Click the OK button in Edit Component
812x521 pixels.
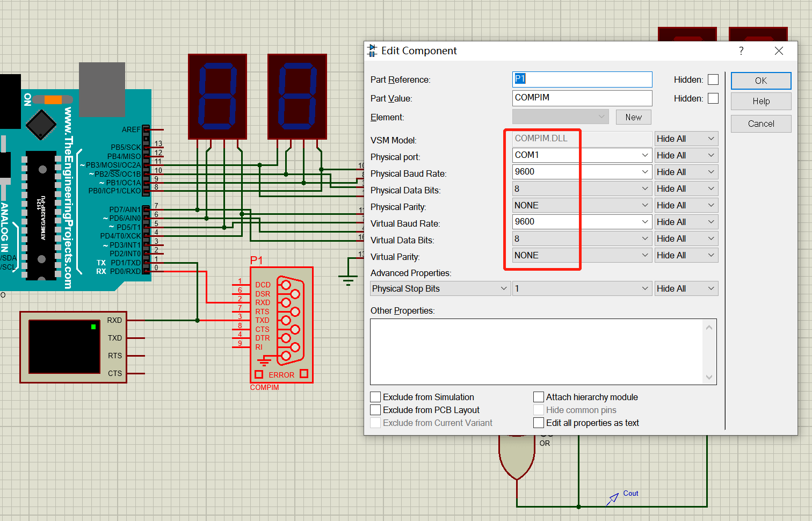click(x=761, y=81)
